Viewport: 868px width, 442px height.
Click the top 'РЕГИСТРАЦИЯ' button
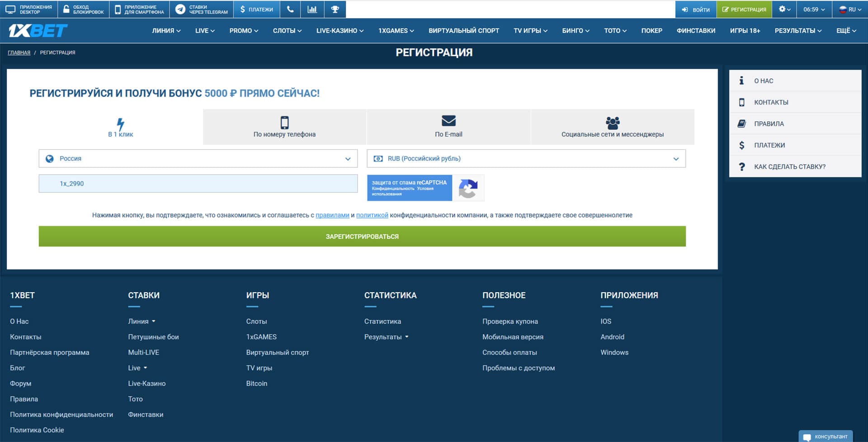[744, 9]
